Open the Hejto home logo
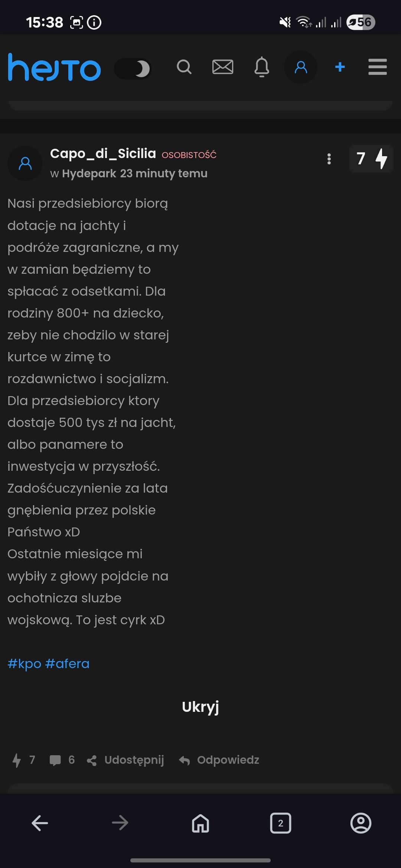Viewport: 401px width, 868px height. [x=54, y=67]
